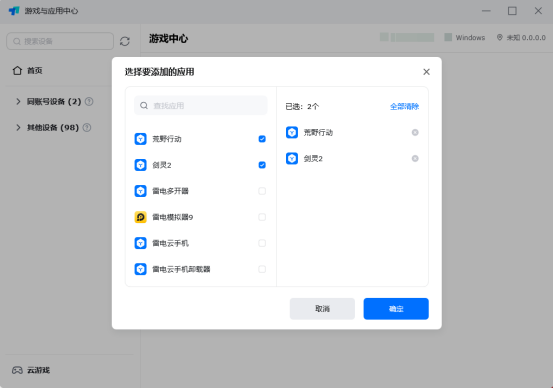Screen dimensions: 554x389
Task: Refresh the device list icon
Action: point(125,41)
